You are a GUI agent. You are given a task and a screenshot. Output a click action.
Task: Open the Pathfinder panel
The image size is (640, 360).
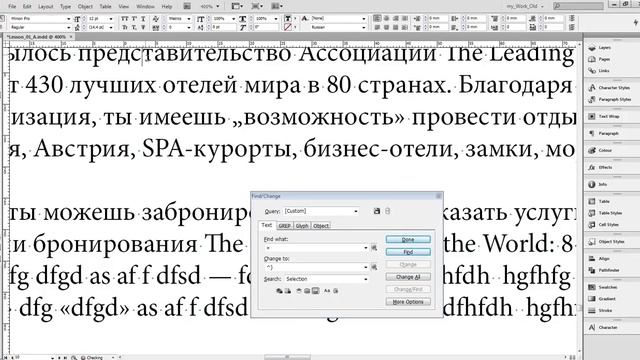604,270
